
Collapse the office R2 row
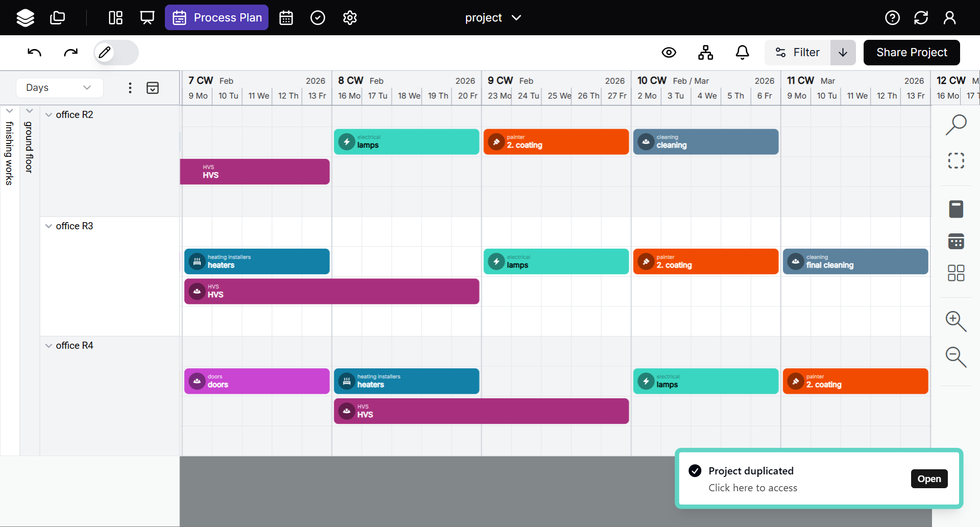[49, 115]
